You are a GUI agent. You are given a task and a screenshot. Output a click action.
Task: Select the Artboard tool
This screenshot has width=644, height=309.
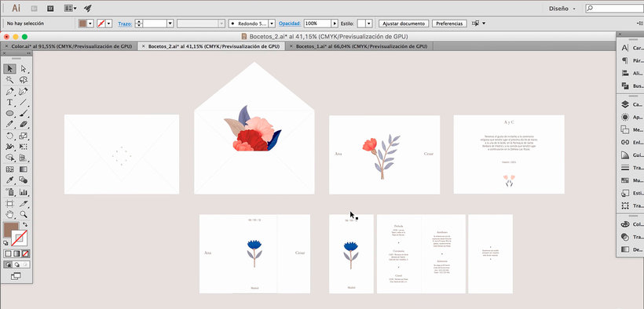coord(10,203)
